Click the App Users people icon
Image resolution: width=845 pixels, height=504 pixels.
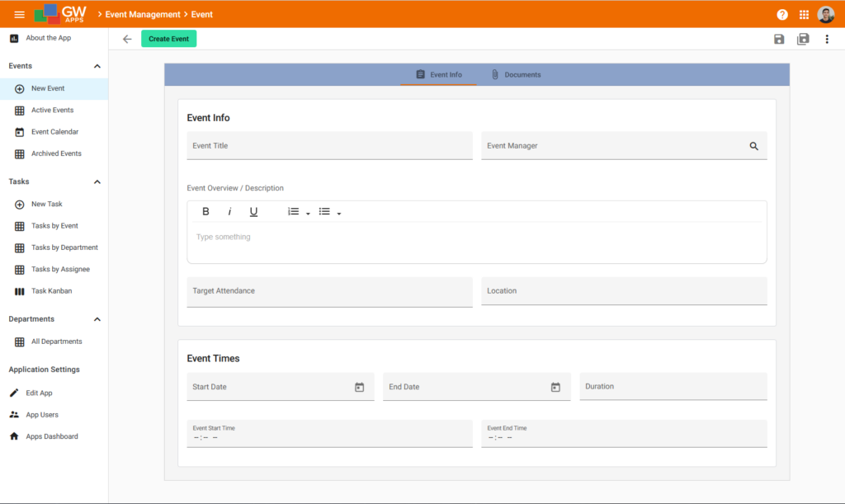click(14, 415)
